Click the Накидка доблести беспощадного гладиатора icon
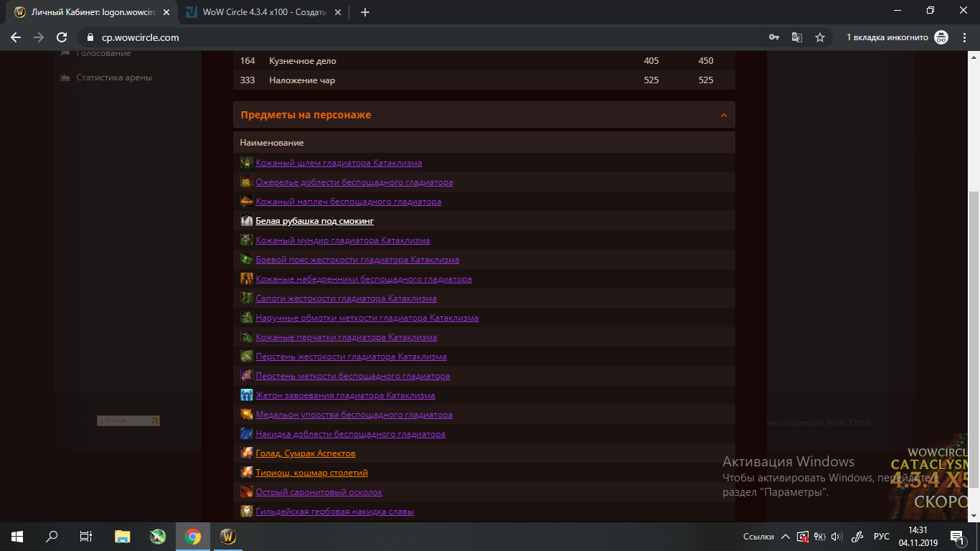Image resolution: width=980 pixels, height=551 pixels. pyautogui.click(x=246, y=434)
